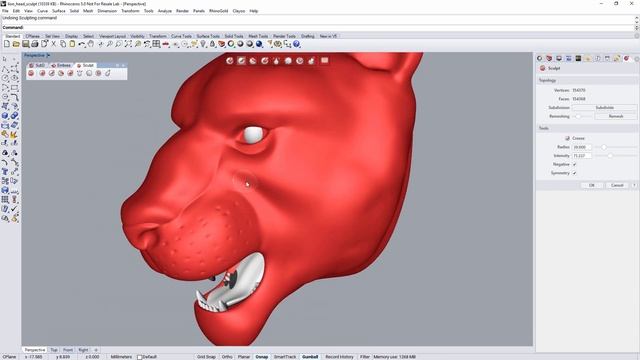640x360 pixels.
Task: Select the Pan hand tool
Action: pyautogui.click(x=91, y=44)
